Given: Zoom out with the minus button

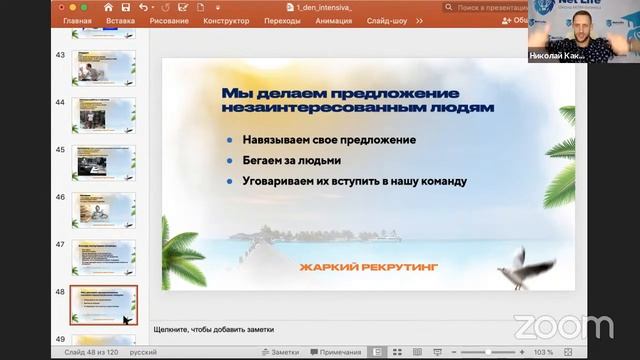Looking at the screenshot, I should [x=453, y=352].
